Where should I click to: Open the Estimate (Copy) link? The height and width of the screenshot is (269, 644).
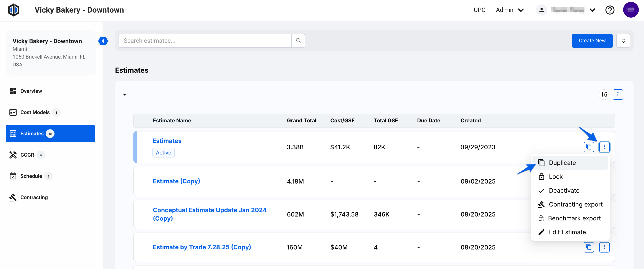point(176,181)
